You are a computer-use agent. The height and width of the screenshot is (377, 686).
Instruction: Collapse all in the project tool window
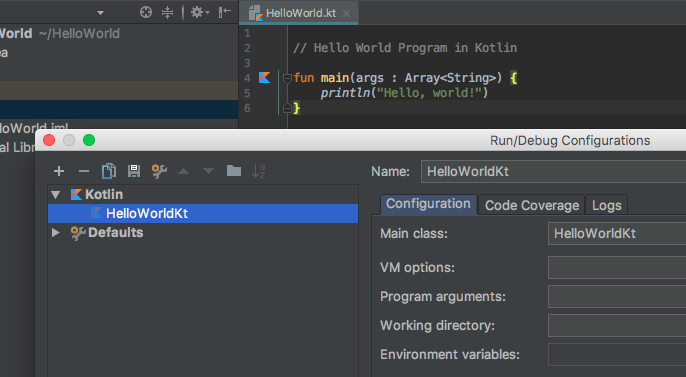click(168, 12)
